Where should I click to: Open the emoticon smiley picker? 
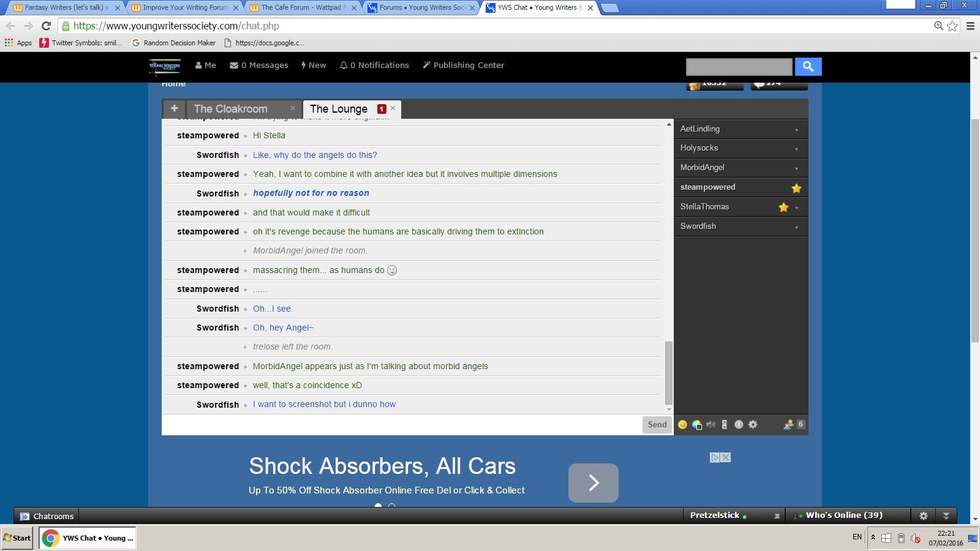click(x=682, y=424)
